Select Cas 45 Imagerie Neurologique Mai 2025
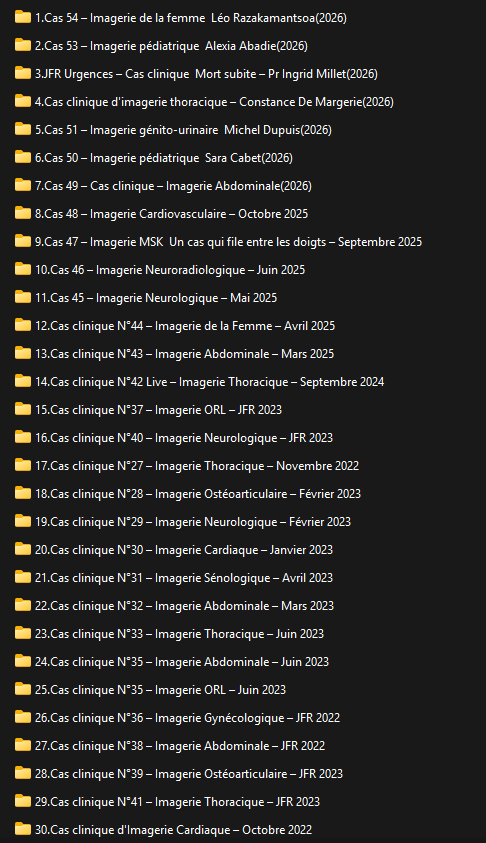Viewport: 486px width, 843px height. pos(156,297)
